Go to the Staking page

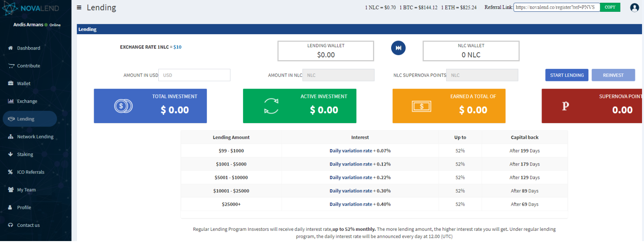[25, 154]
